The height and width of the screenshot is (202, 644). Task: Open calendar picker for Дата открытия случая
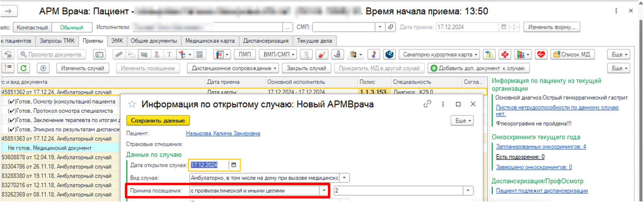(x=234, y=165)
